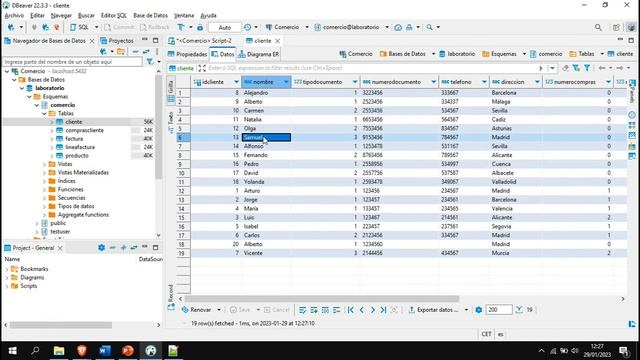
Task: Open the Propiedades tab
Action: coord(188,54)
